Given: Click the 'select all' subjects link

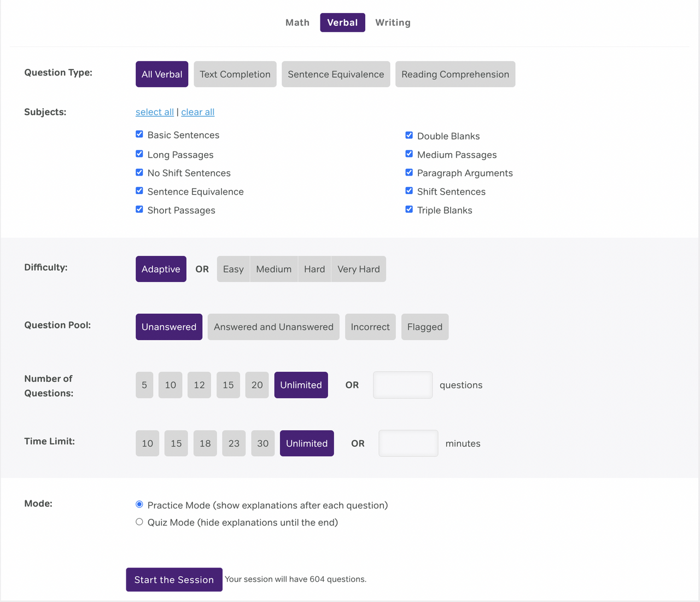Looking at the screenshot, I should 154,112.
